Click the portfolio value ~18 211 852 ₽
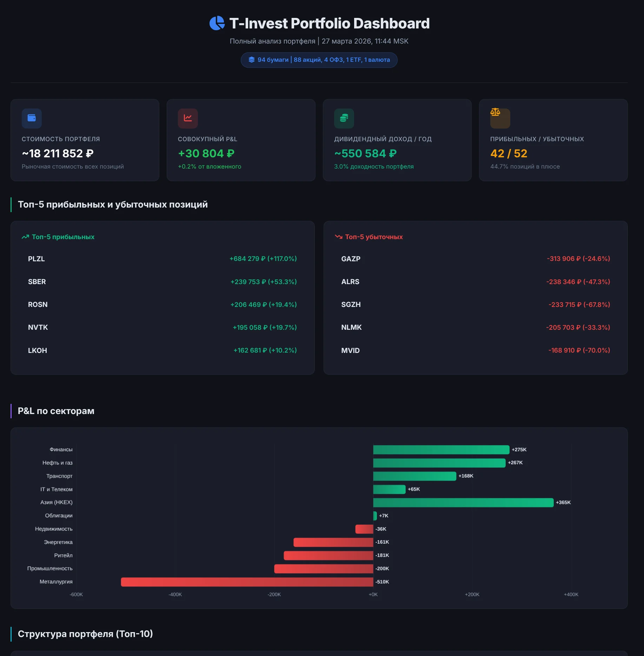The image size is (644, 656). point(58,153)
